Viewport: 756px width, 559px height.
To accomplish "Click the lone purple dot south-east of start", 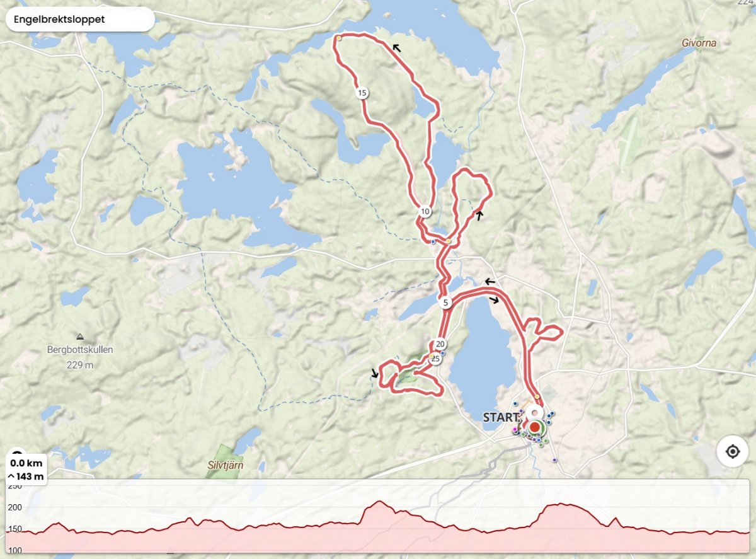I will (x=554, y=460).
